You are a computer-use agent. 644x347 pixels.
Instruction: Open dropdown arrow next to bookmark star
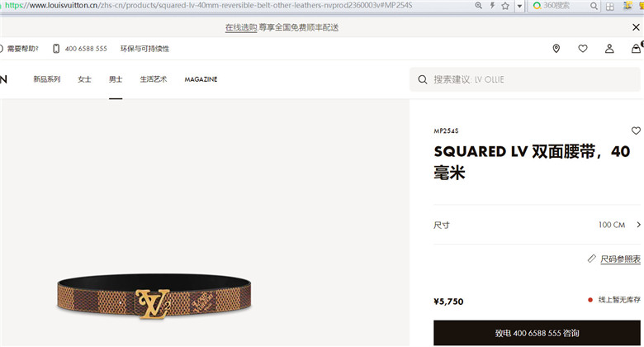pos(519,6)
